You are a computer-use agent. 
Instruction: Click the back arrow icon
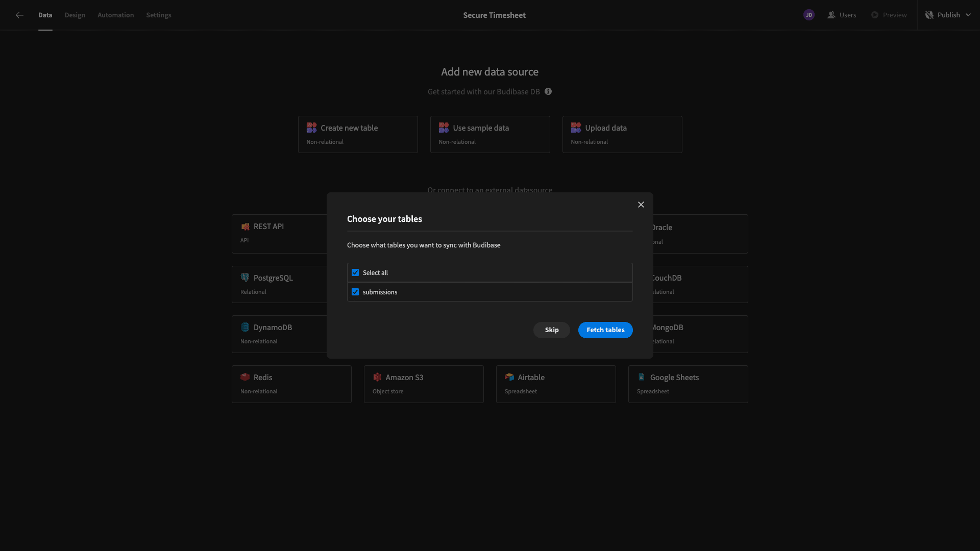point(19,15)
